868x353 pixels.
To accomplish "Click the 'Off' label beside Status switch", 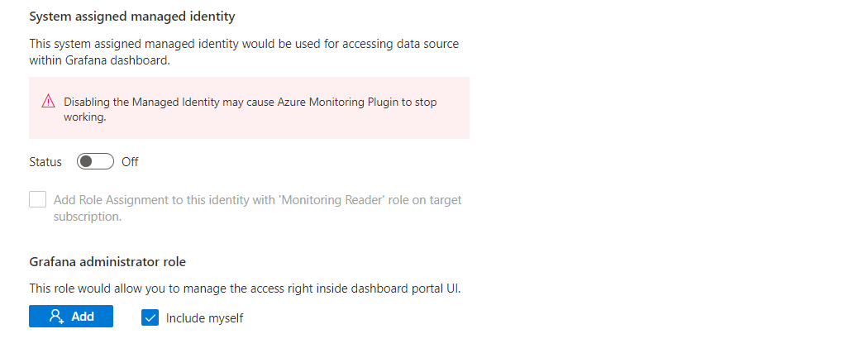I will (x=130, y=162).
